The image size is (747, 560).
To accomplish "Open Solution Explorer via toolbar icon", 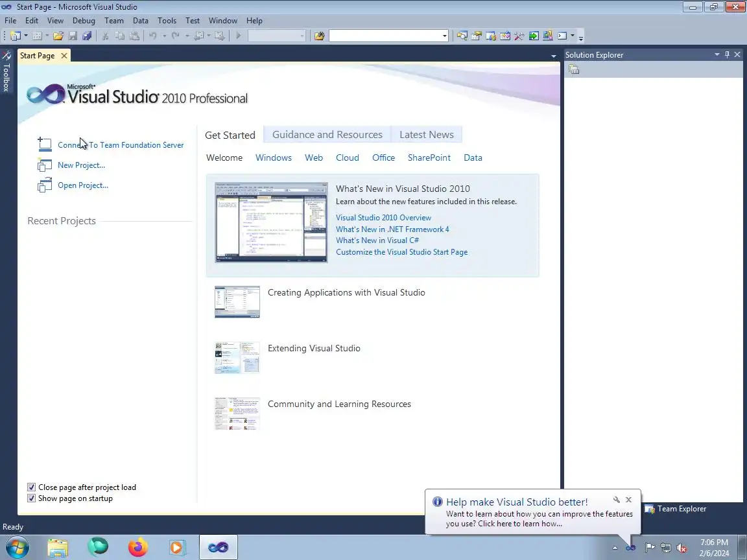I will pyautogui.click(x=462, y=36).
